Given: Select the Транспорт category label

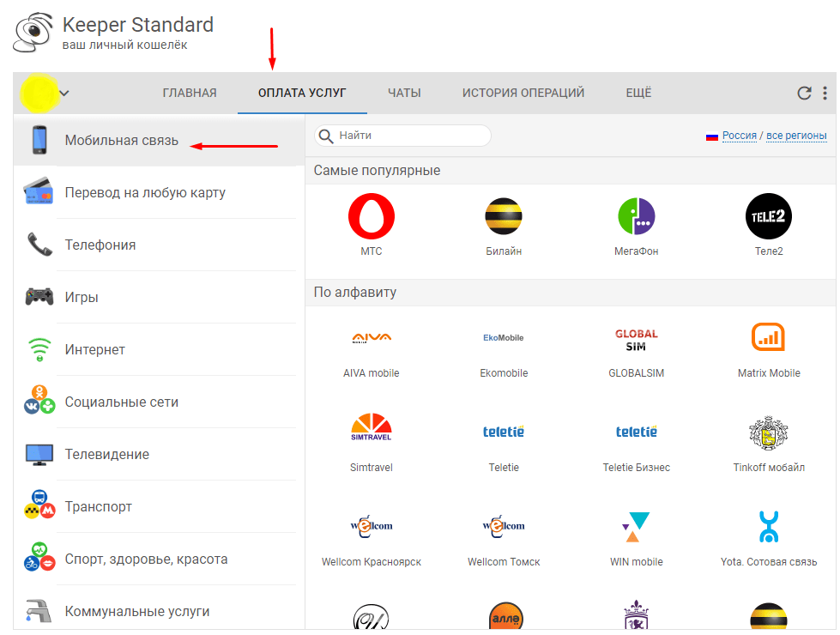Looking at the screenshot, I should [98, 507].
